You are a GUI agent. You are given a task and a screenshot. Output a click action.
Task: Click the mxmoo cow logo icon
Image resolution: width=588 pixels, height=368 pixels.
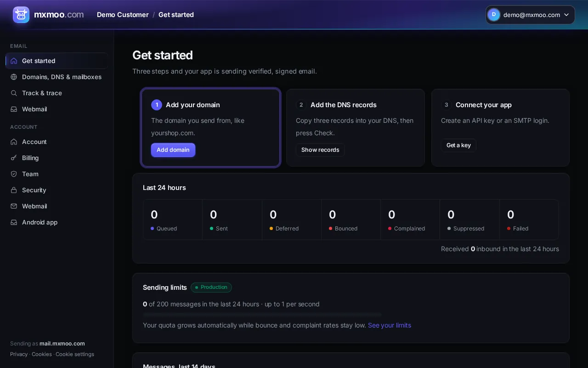21,15
